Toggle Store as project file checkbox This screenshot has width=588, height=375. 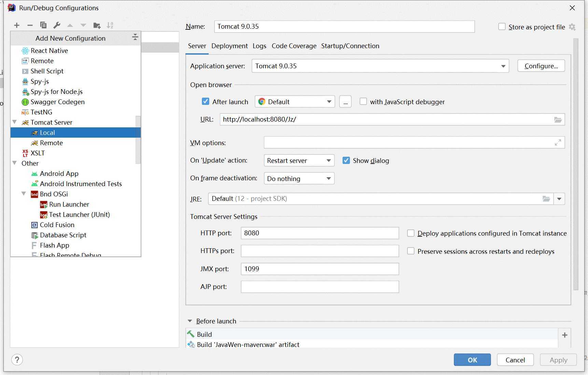pyautogui.click(x=502, y=27)
